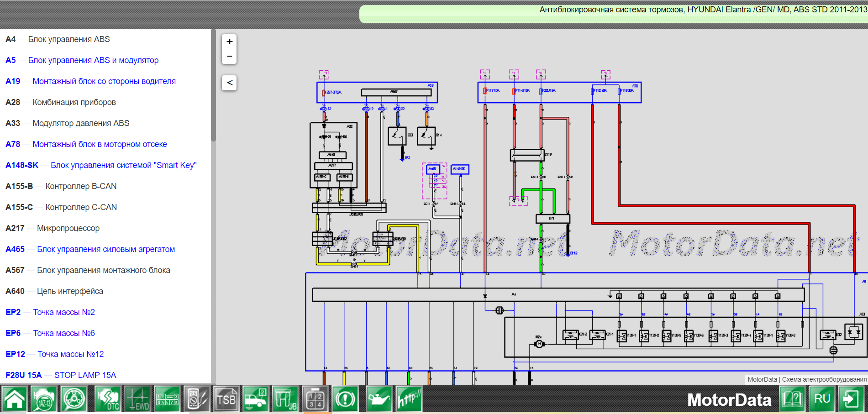Select the F28U 15A STOP LAMP entry
The image size is (868, 414).
click(x=61, y=375)
